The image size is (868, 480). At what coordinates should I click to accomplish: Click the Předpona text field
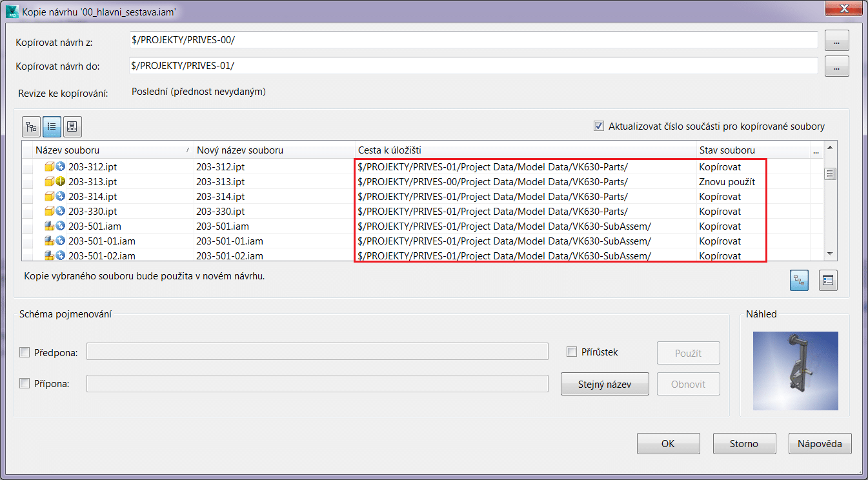(x=317, y=352)
